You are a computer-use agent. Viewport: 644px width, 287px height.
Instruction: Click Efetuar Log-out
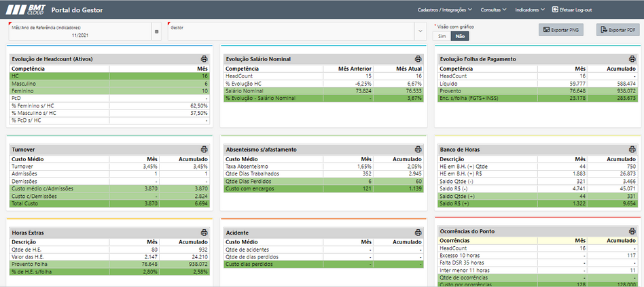tap(572, 10)
